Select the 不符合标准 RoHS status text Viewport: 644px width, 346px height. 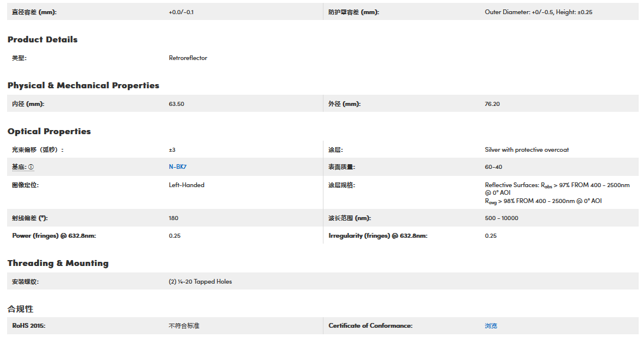pos(184,326)
